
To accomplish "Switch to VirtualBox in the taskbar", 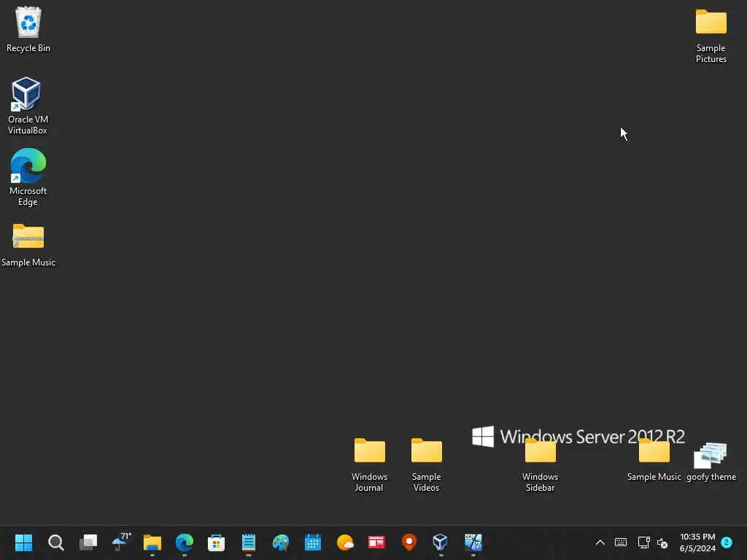I will point(440,542).
